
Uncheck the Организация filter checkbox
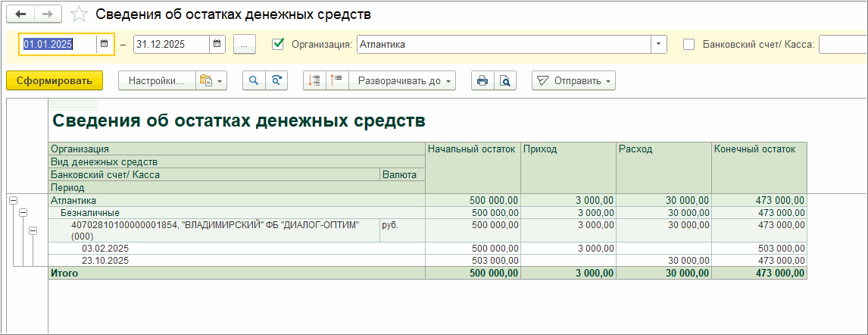pyautogui.click(x=278, y=44)
